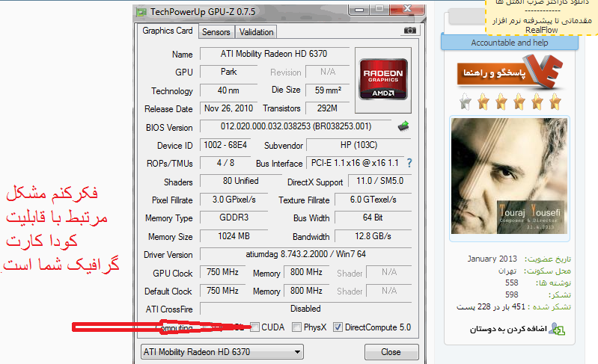
Task: Click the Memory Size value '1024 MB'
Action: coord(234,236)
